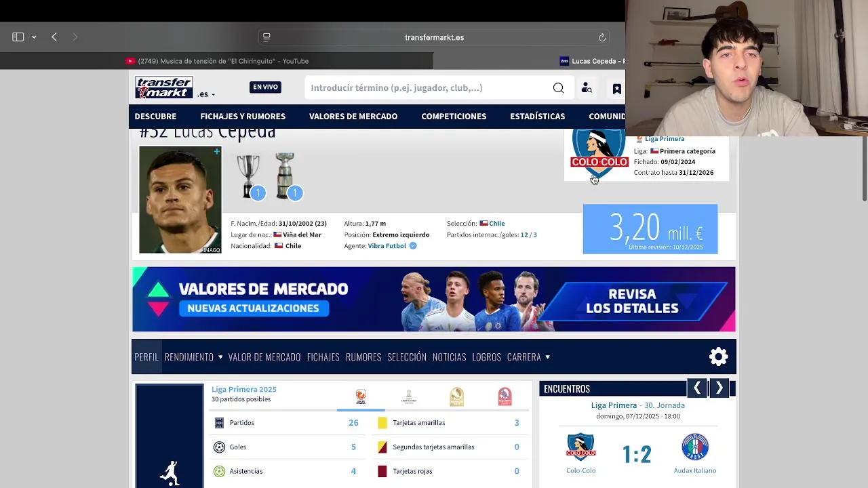
Task: Open the ESTADÍSTICAS menu
Action: click(x=538, y=117)
